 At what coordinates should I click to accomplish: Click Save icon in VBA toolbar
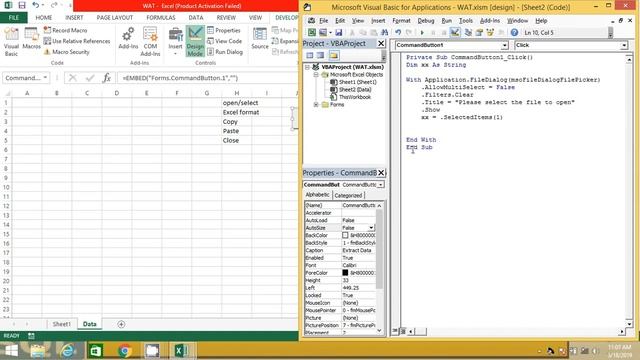click(x=338, y=32)
